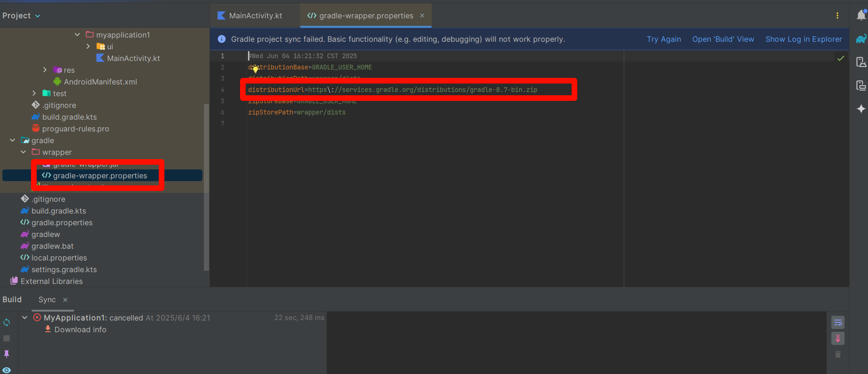The width and height of the screenshot is (868, 374).
Task: Toggle scroll to end in build output
Action: click(x=837, y=338)
